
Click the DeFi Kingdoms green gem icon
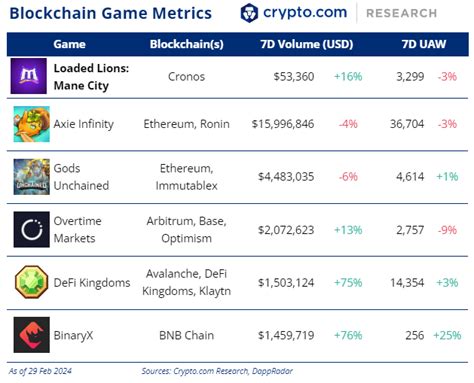pos(32,282)
